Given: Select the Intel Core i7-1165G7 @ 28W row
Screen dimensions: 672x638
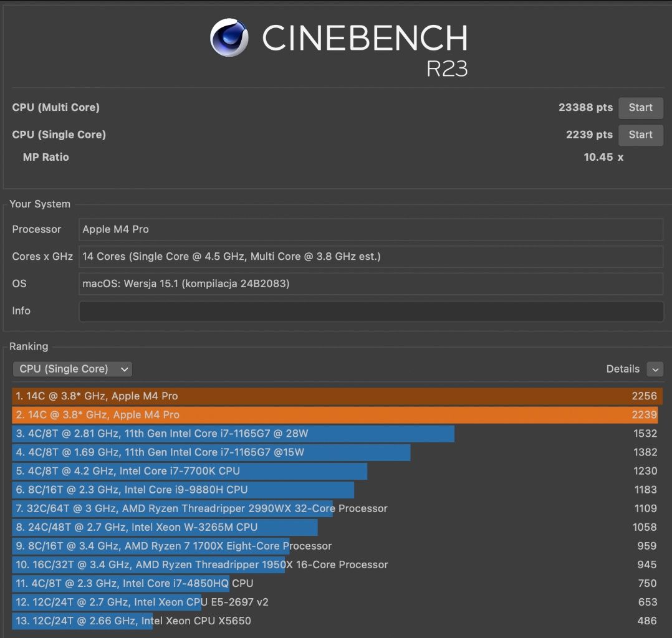Looking at the screenshot, I should coord(337,434).
